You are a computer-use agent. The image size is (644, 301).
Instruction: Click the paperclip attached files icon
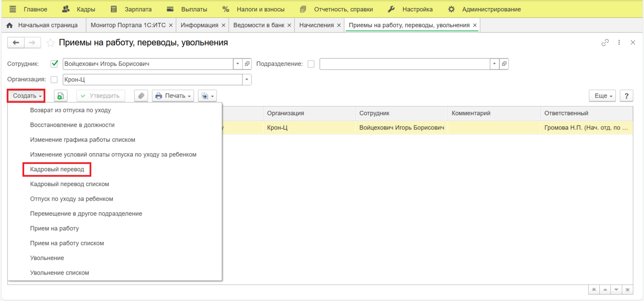tap(141, 96)
